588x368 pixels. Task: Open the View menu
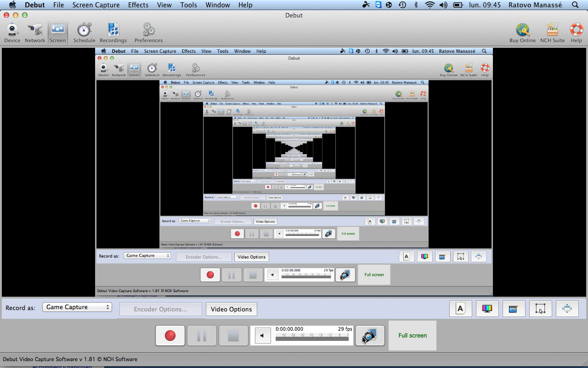point(164,5)
